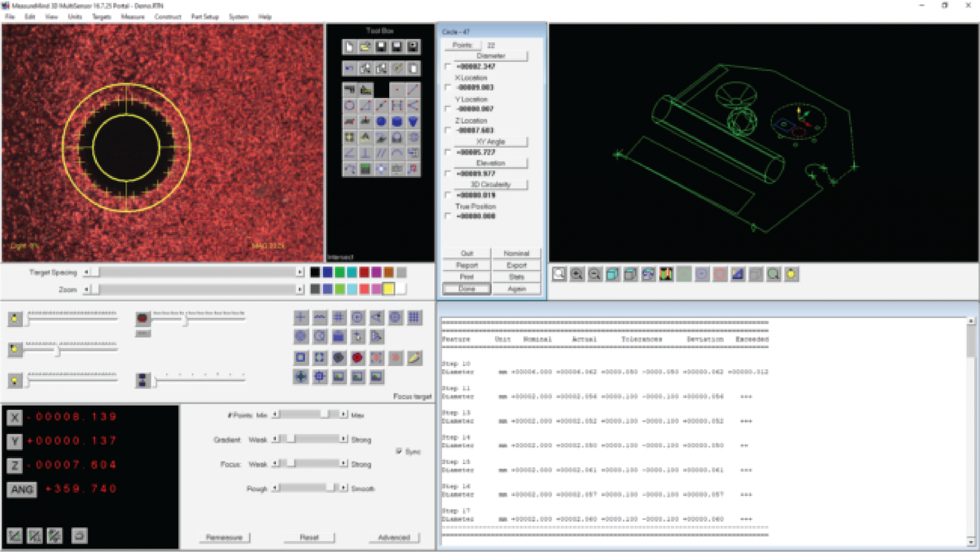Select the circle measurement tool in the Tool Box
This screenshot has height=552, width=980.
[x=350, y=105]
